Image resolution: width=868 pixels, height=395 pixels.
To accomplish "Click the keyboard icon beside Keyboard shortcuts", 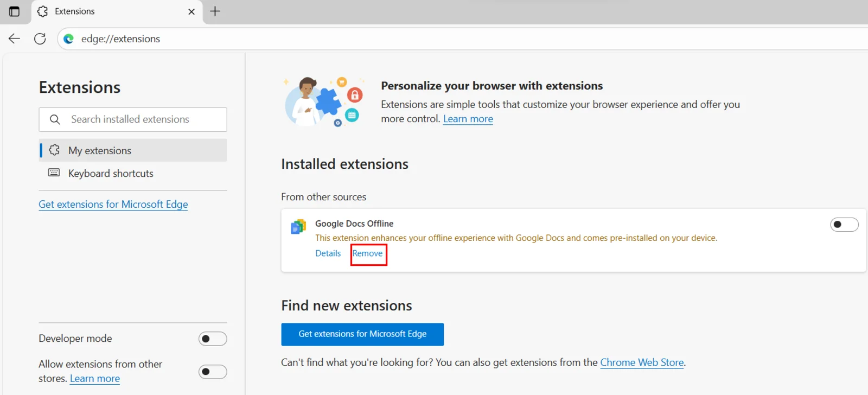I will (x=54, y=173).
